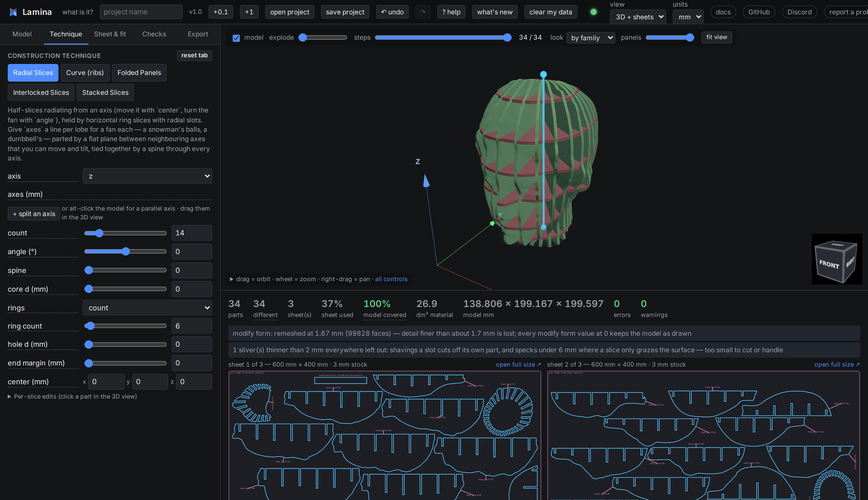
Task: Click the save project button
Action: pos(345,12)
